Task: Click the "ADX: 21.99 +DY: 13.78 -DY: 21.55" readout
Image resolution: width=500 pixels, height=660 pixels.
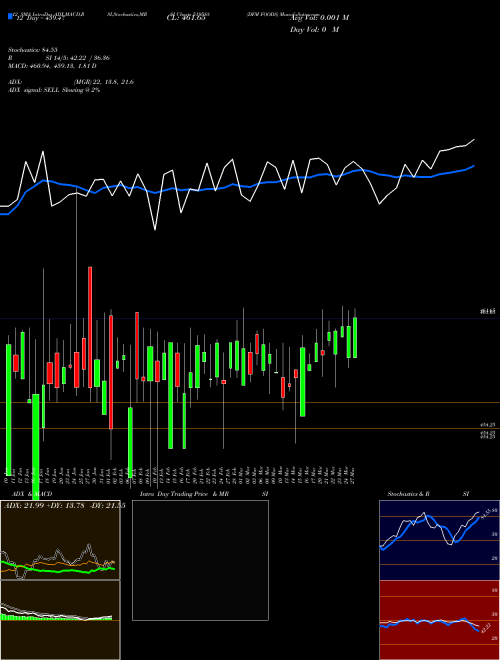Action: [x=65, y=505]
